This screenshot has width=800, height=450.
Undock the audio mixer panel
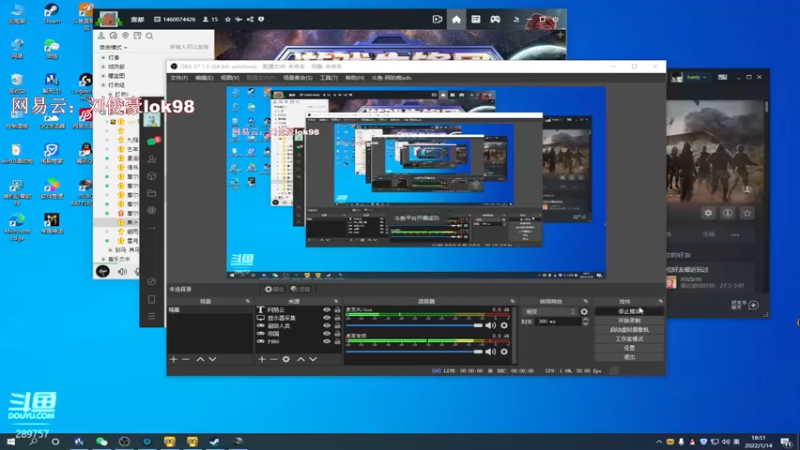point(512,301)
